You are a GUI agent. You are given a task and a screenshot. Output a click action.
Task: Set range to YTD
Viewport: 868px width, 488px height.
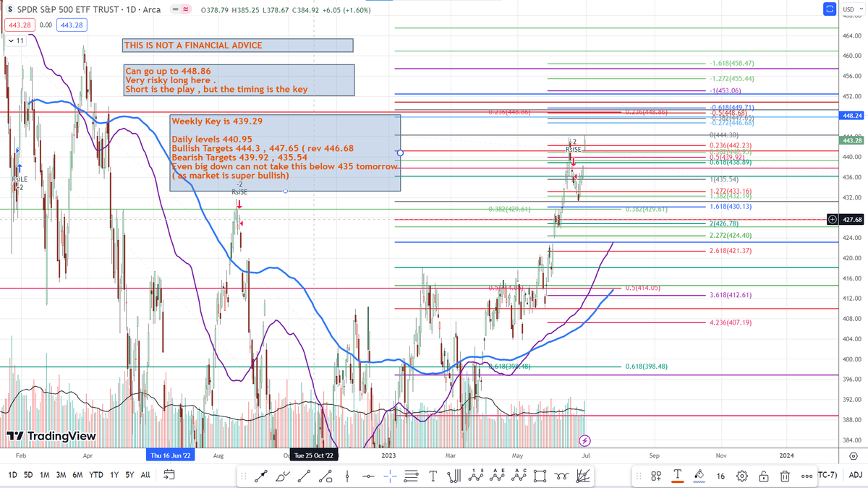point(95,475)
